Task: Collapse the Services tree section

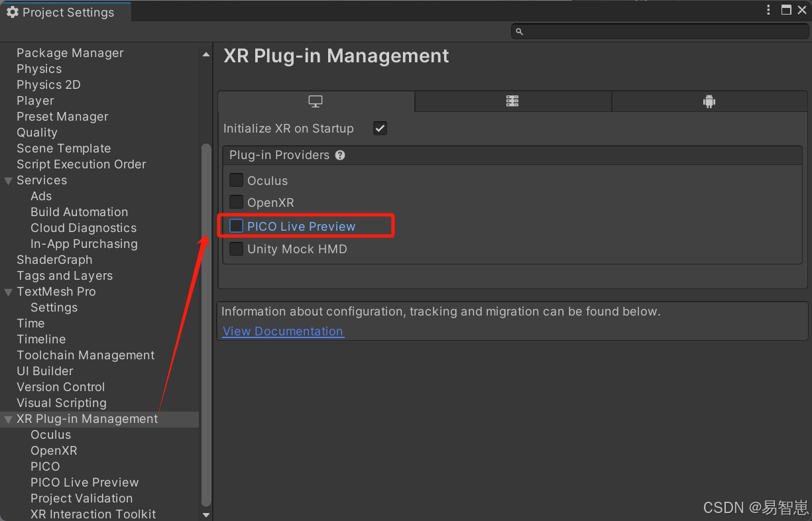Action: pyautogui.click(x=9, y=180)
